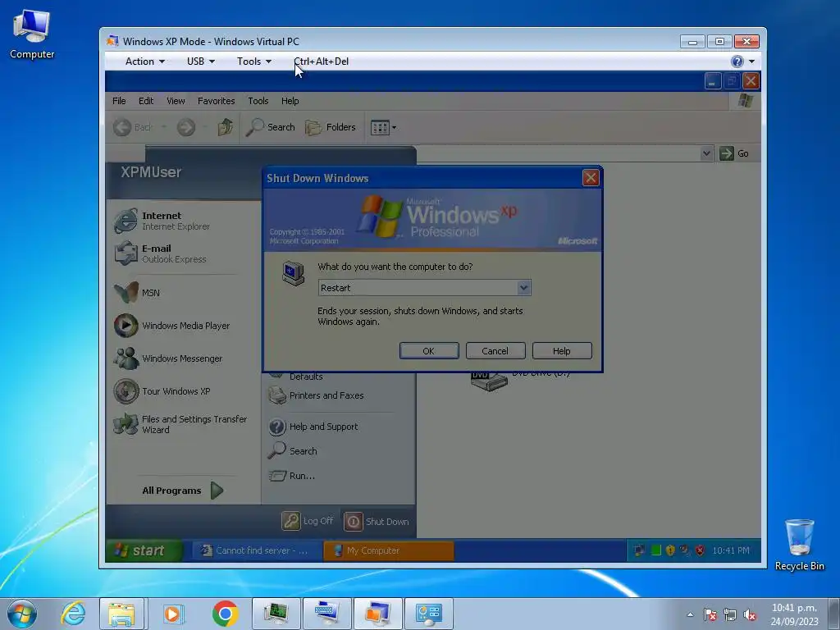Image resolution: width=840 pixels, height=630 pixels.
Task: Click Help in Shut Down Windows dialog
Action: coord(561,351)
